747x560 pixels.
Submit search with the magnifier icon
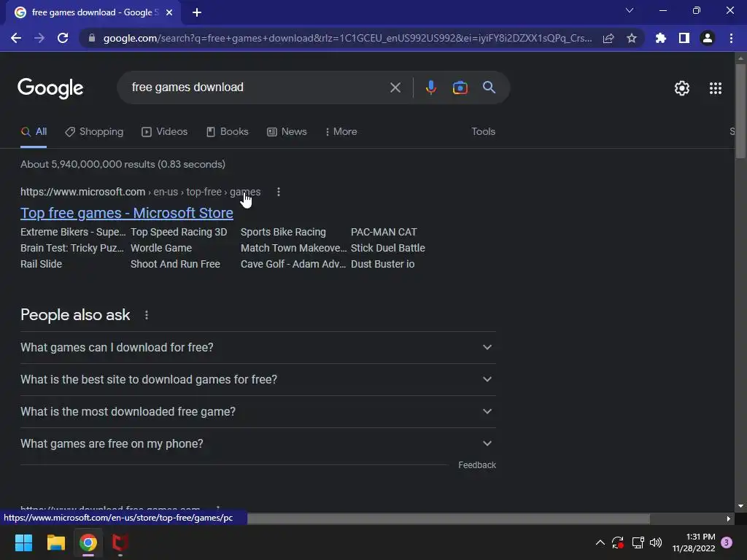tap(489, 87)
